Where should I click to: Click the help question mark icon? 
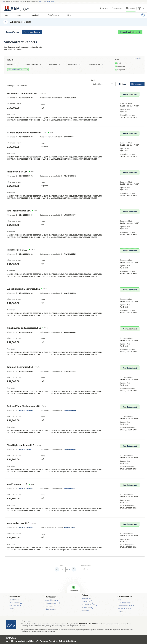pyautogui.click(x=143, y=15)
